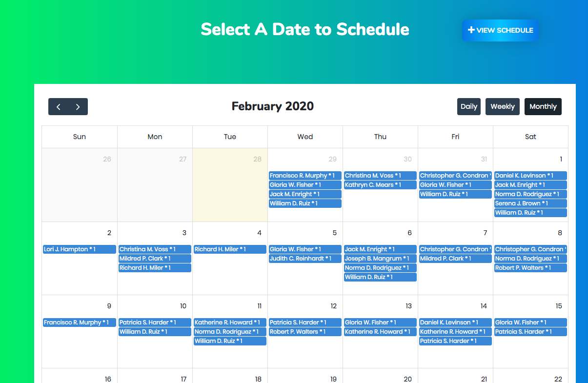Click Joseph B. Mangrum event on February 6
This screenshot has height=383, width=588.
380,259
